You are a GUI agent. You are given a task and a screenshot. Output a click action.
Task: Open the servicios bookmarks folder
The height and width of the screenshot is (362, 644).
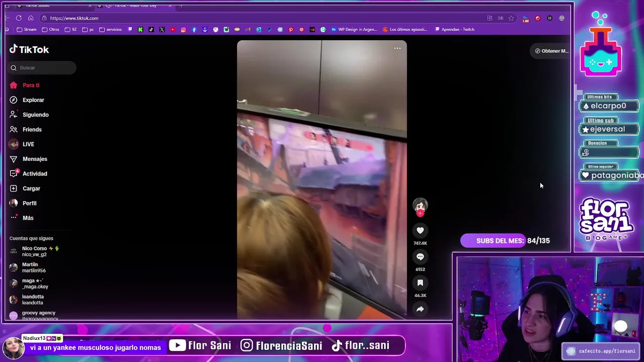tap(110, 29)
